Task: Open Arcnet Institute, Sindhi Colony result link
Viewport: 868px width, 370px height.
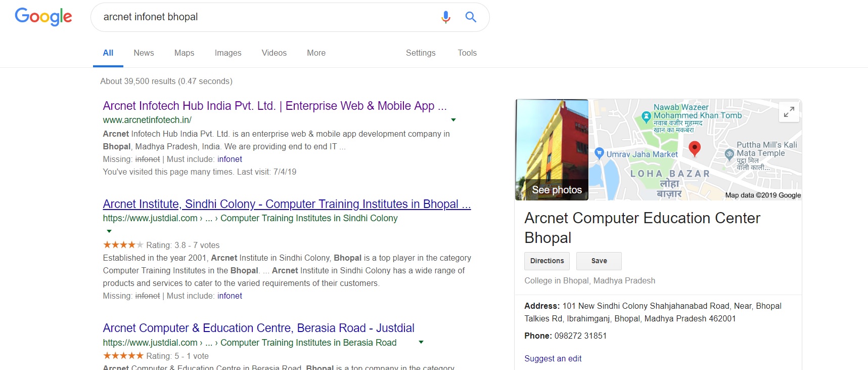Action: [287, 204]
